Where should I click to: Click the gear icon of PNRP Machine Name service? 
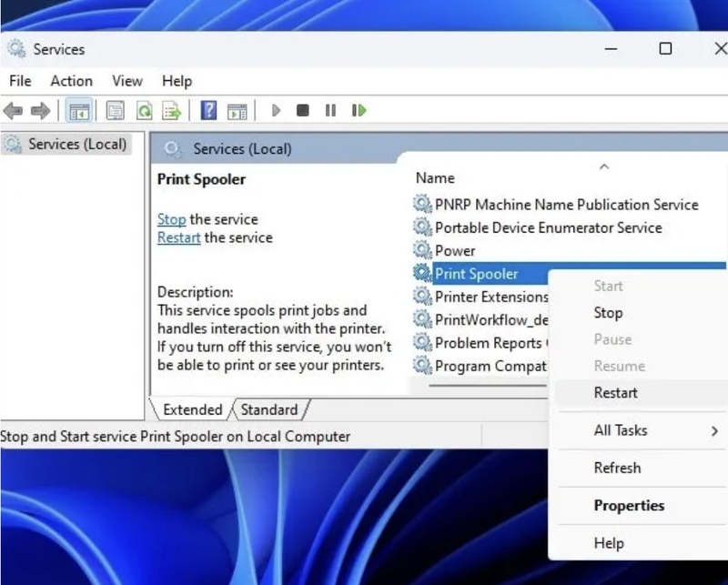click(422, 204)
